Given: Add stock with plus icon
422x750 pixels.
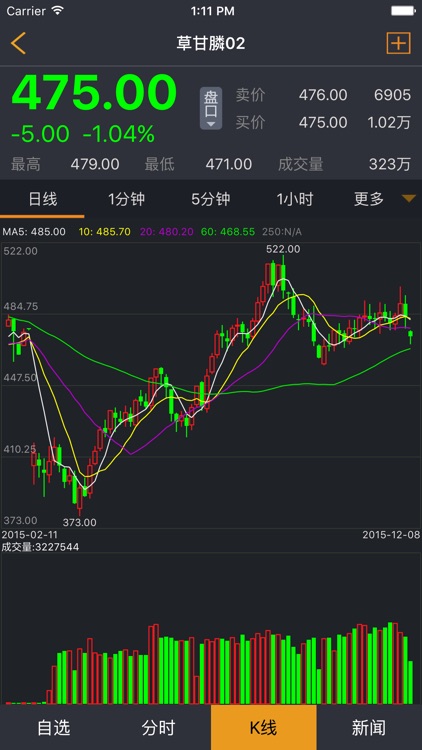Looking at the screenshot, I should click(x=398, y=44).
